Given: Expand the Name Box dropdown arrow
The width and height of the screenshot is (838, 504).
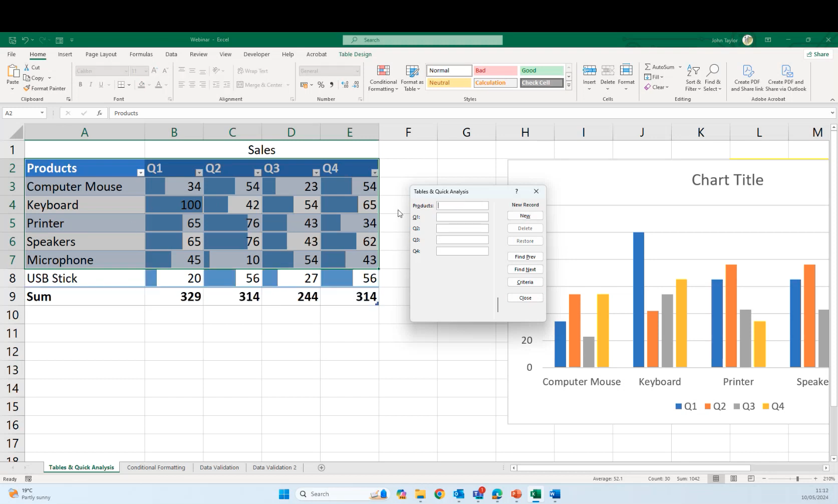Looking at the screenshot, I should point(42,113).
